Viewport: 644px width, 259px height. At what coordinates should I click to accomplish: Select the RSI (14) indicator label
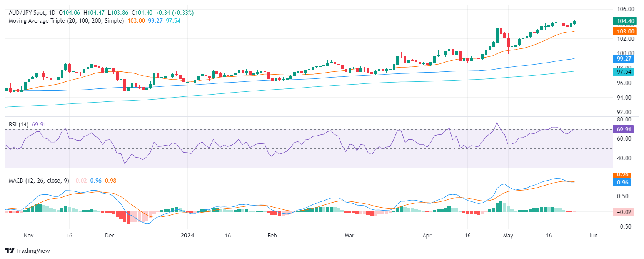(18, 125)
